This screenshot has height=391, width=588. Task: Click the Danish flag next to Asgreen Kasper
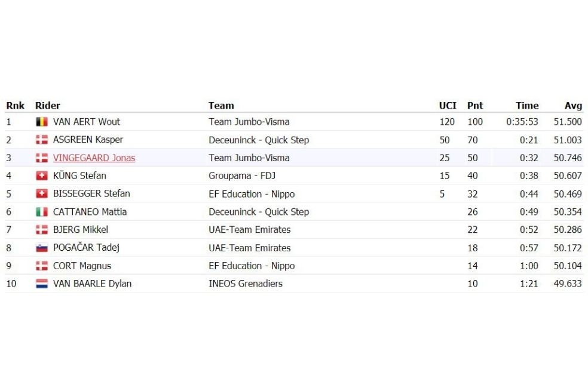click(x=42, y=140)
